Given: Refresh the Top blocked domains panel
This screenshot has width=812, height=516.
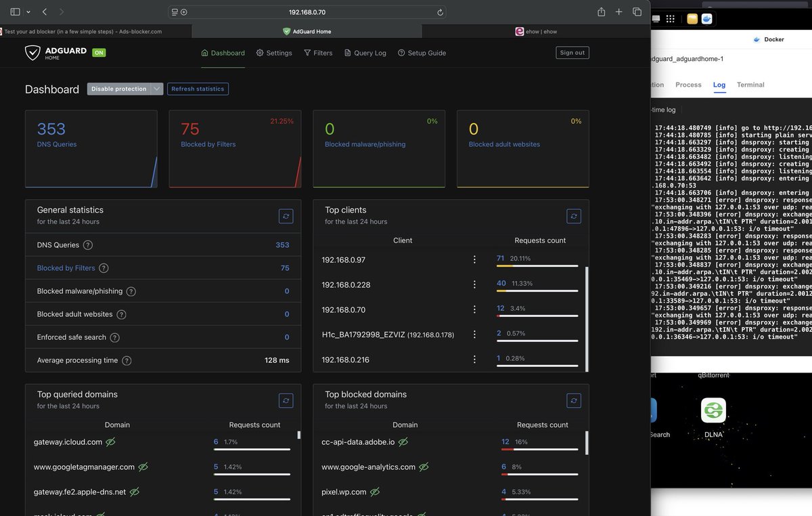Looking at the screenshot, I should click(574, 400).
